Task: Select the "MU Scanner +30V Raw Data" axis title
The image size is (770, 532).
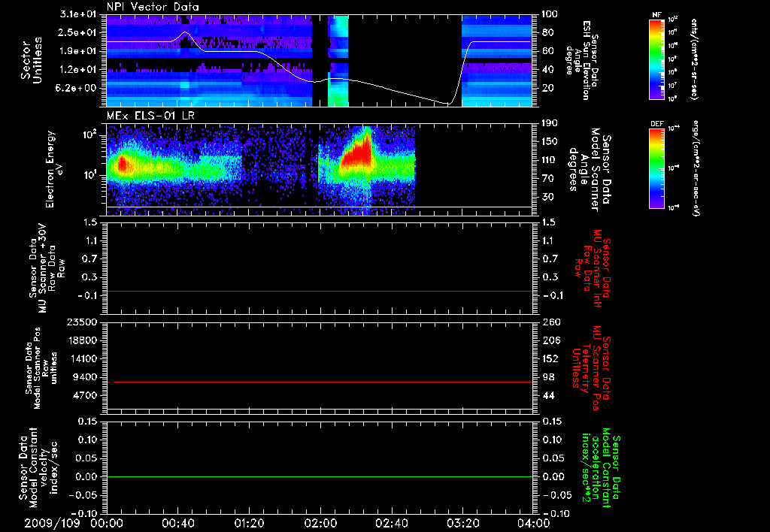Action: click(47, 269)
